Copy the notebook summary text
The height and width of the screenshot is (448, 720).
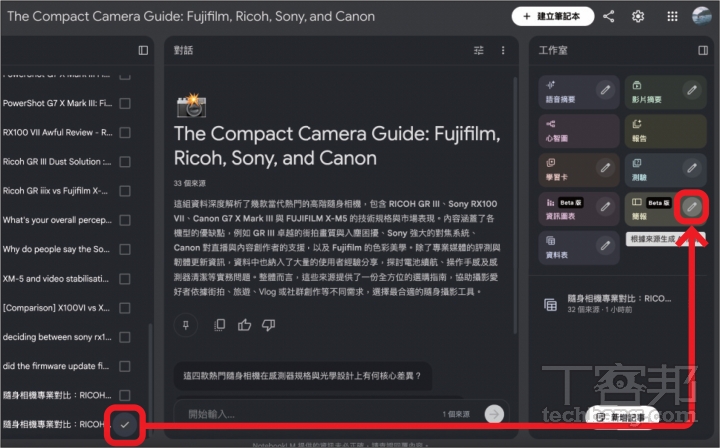(219, 325)
